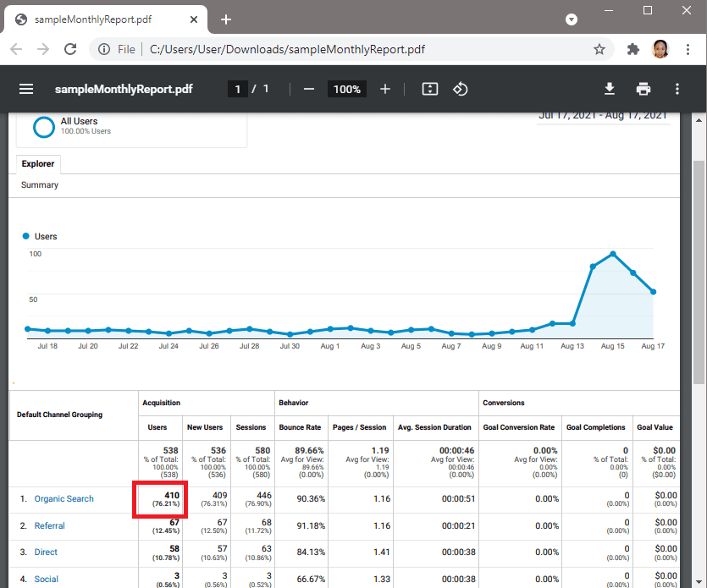
Task: Open the Organic Search channel link
Action: [x=64, y=499]
